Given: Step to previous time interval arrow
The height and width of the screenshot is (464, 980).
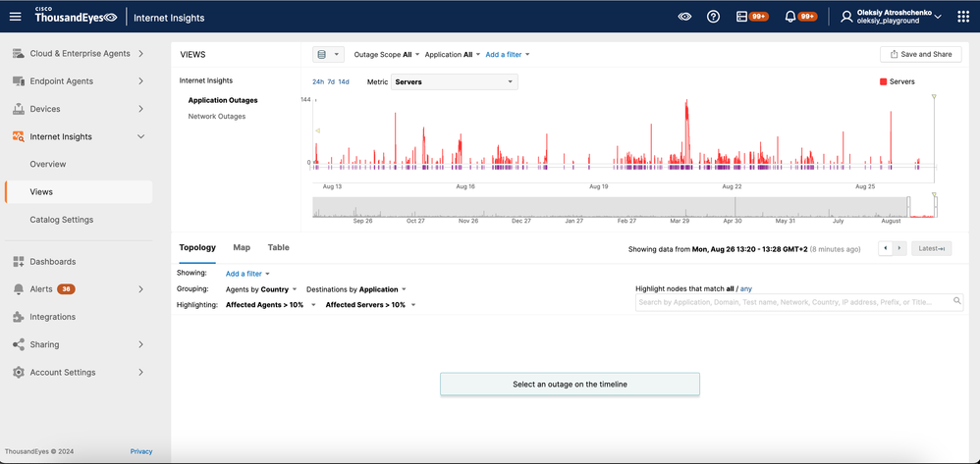Looking at the screenshot, I should pos(886,248).
